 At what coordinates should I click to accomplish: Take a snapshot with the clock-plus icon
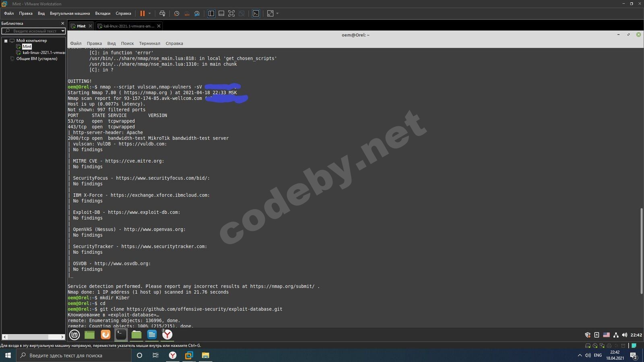(x=176, y=13)
